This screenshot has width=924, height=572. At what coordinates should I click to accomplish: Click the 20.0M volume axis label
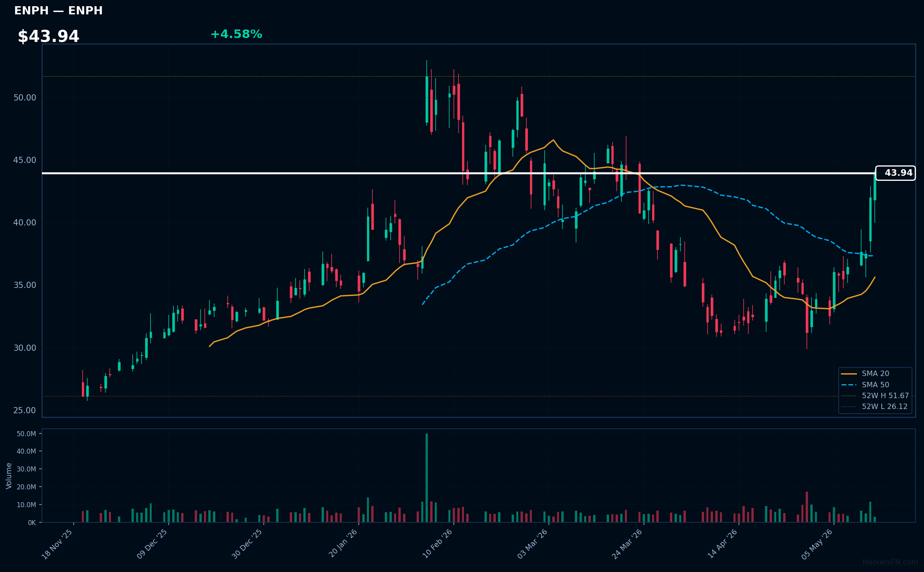point(26,487)
